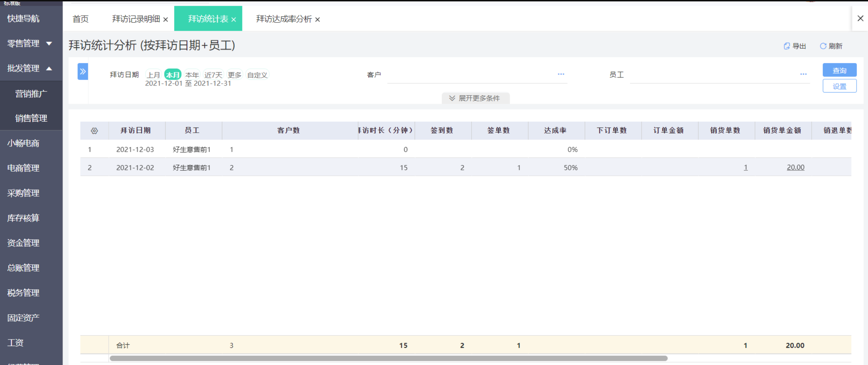Click the 查询 button
Viewport: 868px width, 365px height.
click(839, 70)
